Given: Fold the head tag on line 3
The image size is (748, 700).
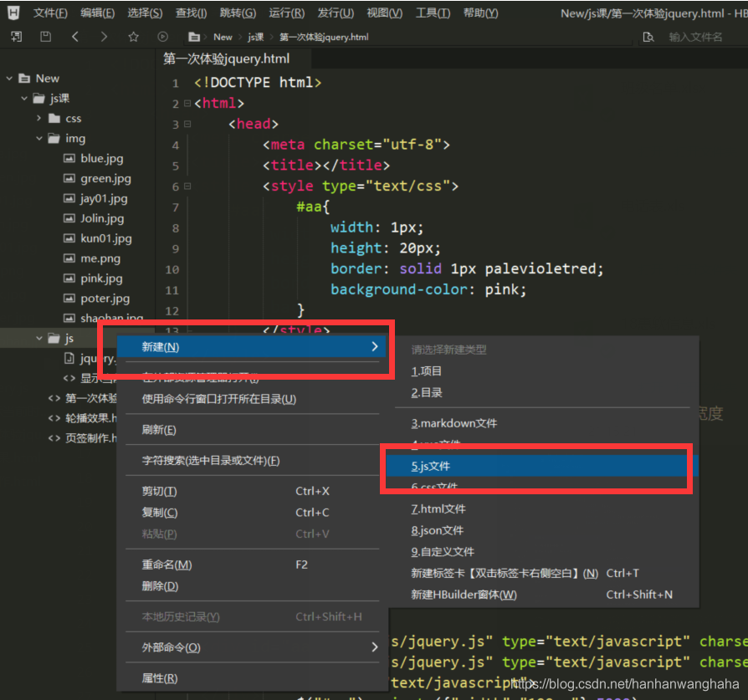Looking at the screenshot, I should click(187, 124).
